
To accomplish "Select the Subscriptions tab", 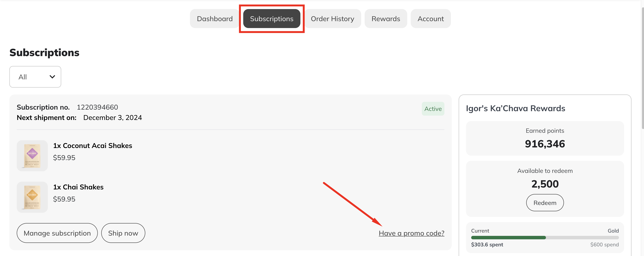I will coord(271,19).
